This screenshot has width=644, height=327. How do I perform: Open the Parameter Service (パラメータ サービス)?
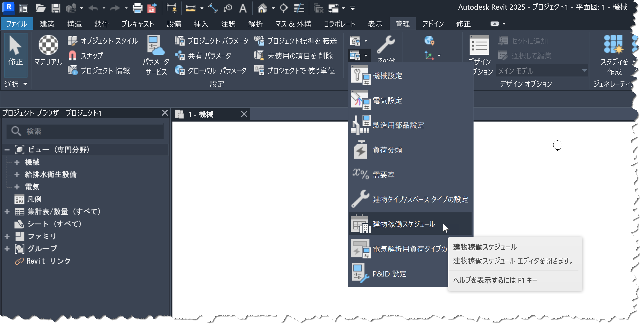(x=156, y=55)
